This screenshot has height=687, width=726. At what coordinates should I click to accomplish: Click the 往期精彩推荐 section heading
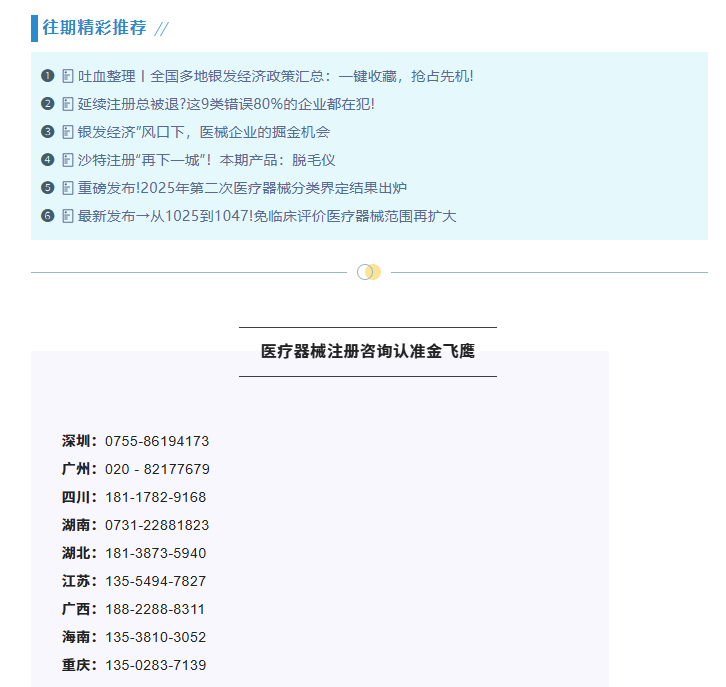point(94,28)
